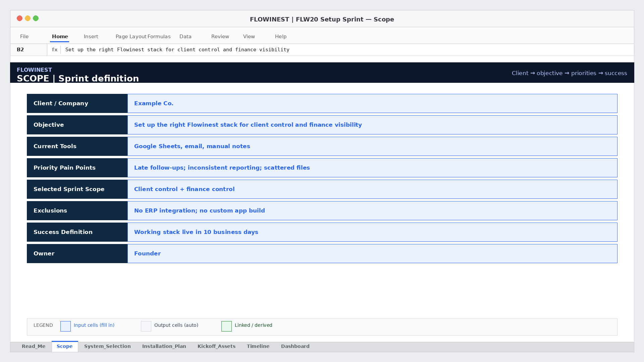This screenshot has width=644, height=362.
Task: Click the fx function icon
Action: tap(55, 50)
